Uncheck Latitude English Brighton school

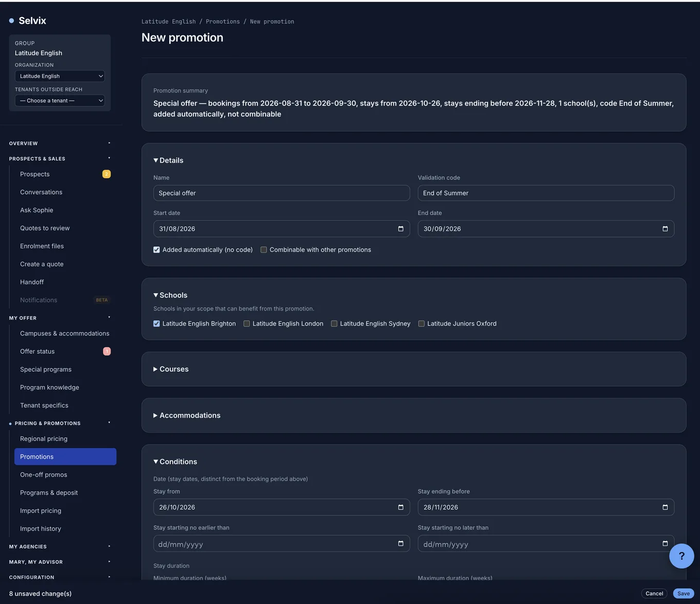click(x=156, y=323)
